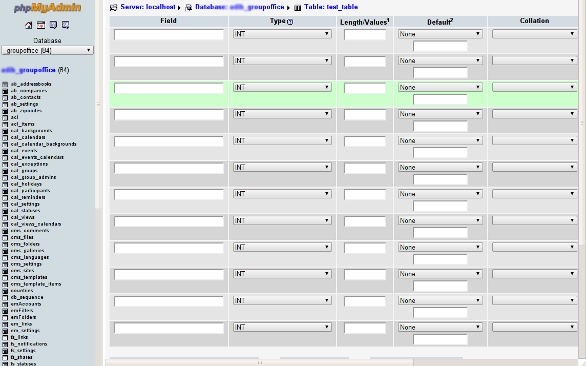
Task: Open the Default None dropdown in last row
Action: pos(440,327)
